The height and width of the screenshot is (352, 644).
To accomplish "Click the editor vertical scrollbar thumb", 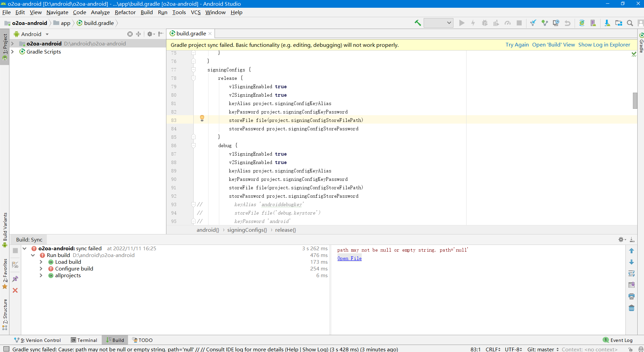I will coord(635,100).
